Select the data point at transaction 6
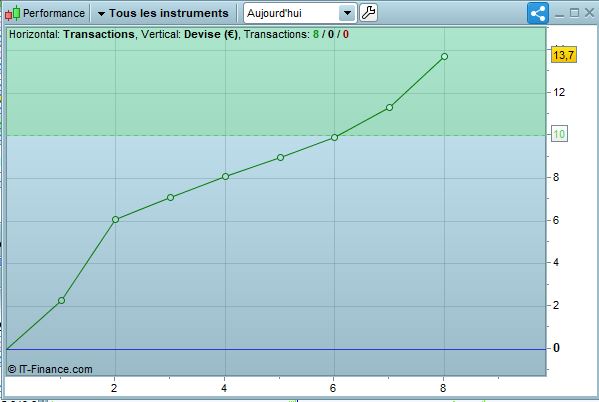This screenshot has height=402, width=599. pos(334,138)
